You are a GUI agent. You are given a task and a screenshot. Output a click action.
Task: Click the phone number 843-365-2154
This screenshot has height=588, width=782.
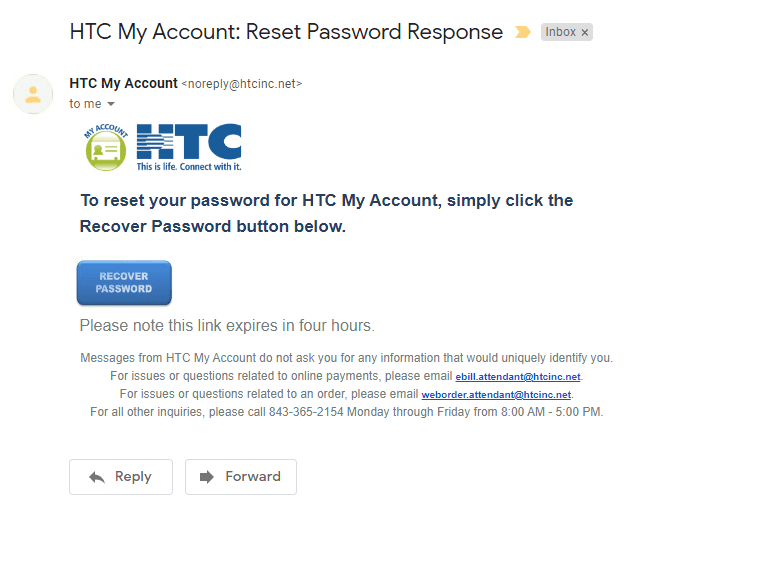[306, 412]
